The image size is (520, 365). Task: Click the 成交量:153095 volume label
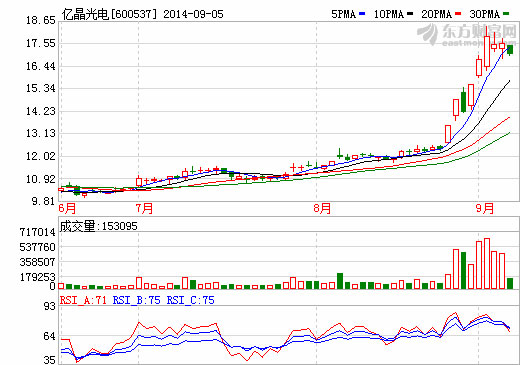click(98, 226)
